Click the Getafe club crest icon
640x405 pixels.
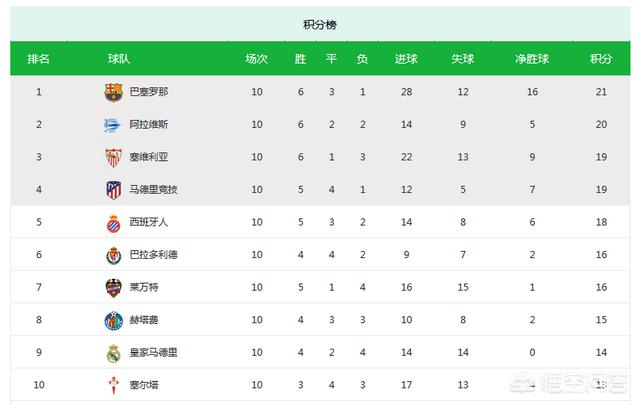coord(113,320)
